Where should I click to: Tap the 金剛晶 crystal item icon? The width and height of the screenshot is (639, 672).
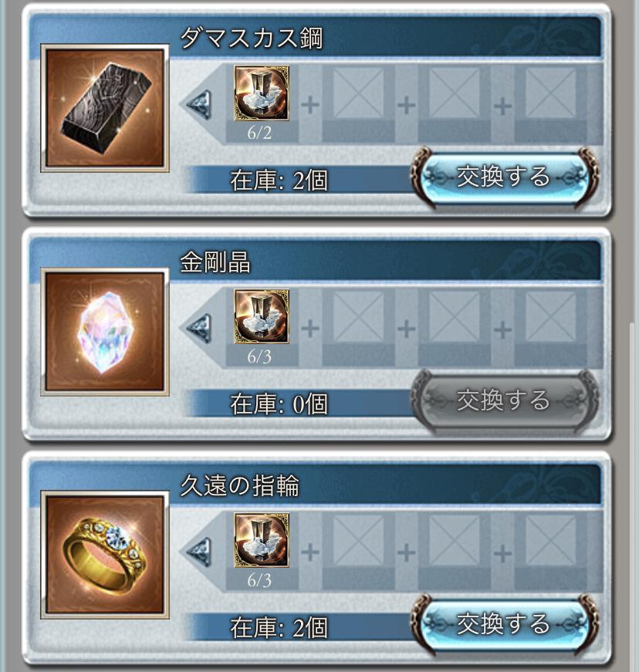(105, 333)
